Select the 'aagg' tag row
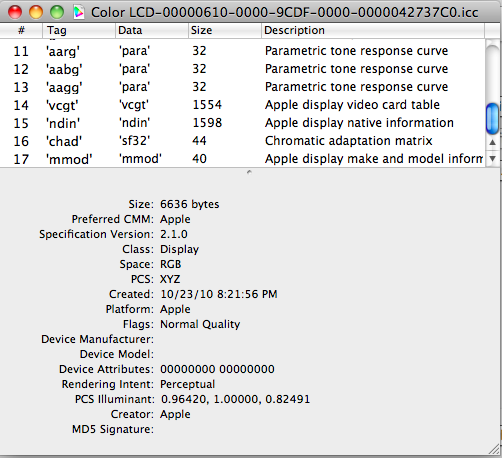The height and width of the screenshot is (458, 502). click(242, 87)
